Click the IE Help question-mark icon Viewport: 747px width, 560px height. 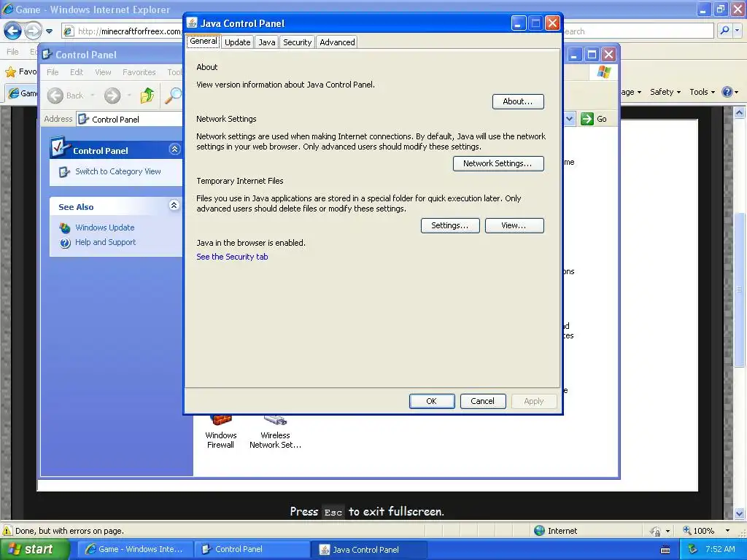(x=727, y=92)
